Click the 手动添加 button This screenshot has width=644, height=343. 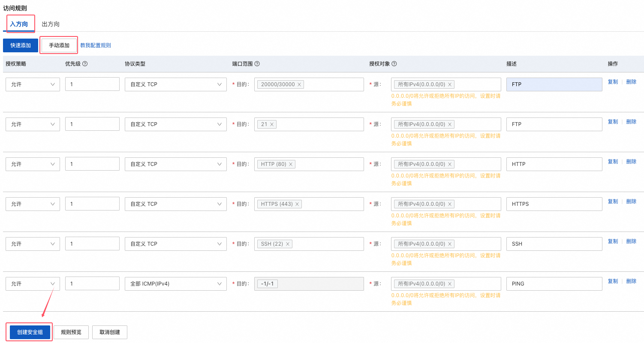tap(59, 45)
